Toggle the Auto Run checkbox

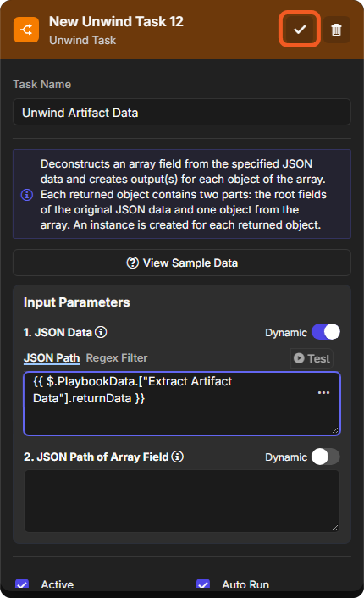pos(203,584)
